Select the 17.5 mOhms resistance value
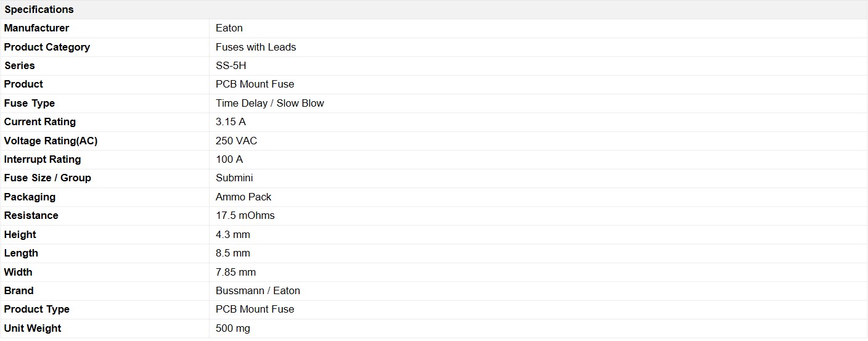Screen dimensions: 868x341 (245, 215)
